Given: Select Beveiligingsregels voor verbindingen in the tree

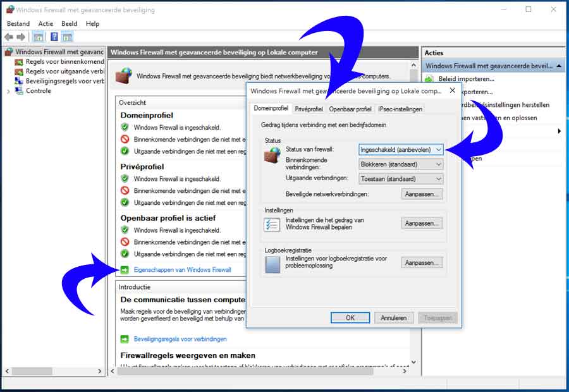Looking at the screenshot, I should tap(64, 81).
